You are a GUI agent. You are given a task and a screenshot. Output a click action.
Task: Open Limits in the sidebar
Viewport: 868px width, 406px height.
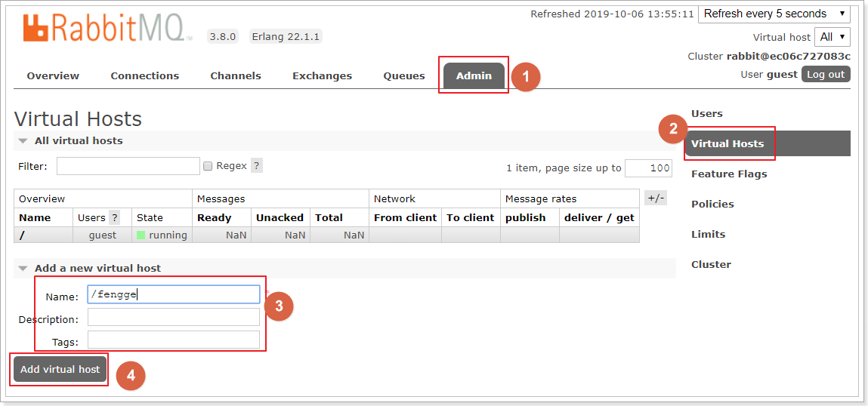click(x=708, y=234)
